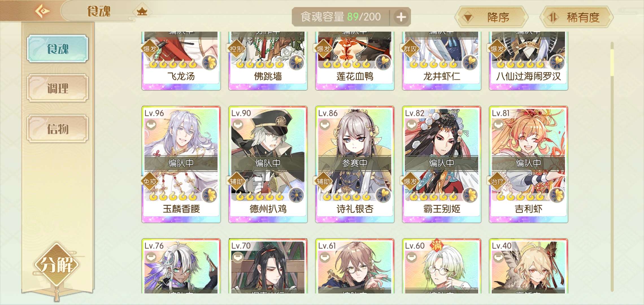644x305 pixels.
Task: Switch to the 信物 tab
Action: click(x=58, y=128)
